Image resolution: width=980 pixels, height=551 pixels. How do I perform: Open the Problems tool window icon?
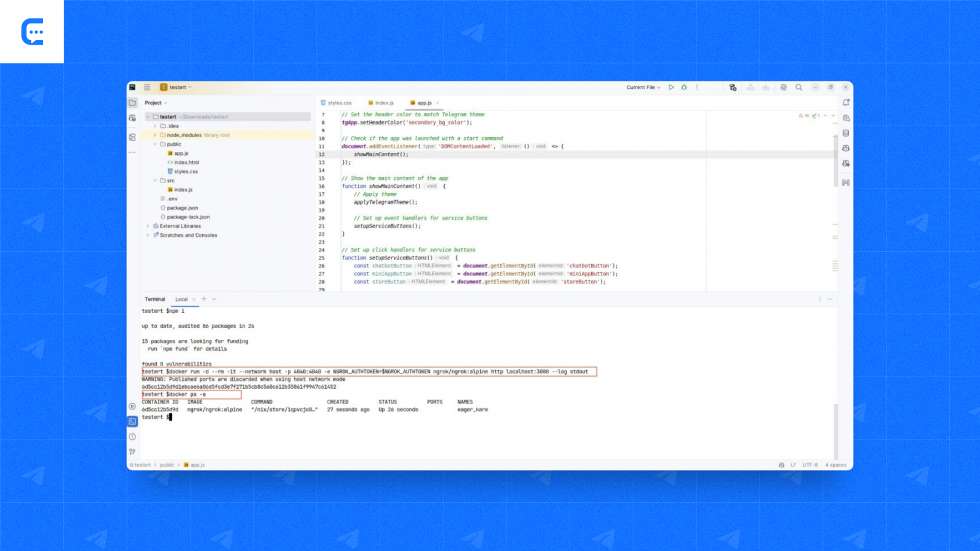pyautogui.click(x=132, y=437)
